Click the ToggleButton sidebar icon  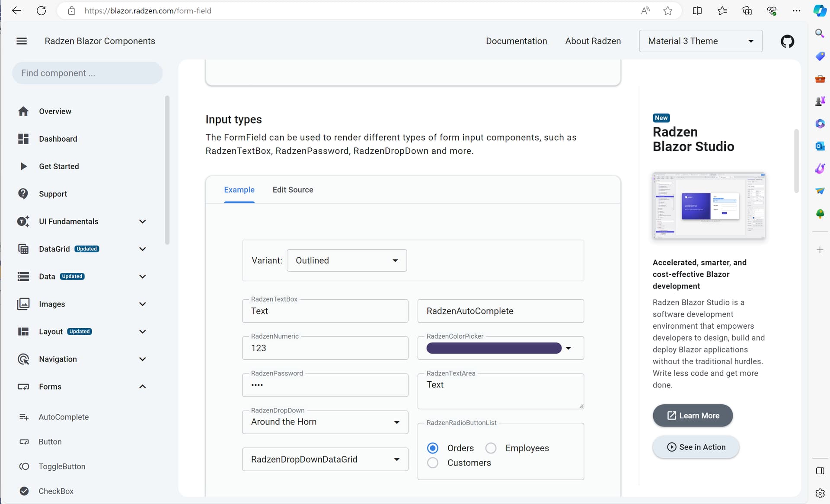tap(24, 466)
